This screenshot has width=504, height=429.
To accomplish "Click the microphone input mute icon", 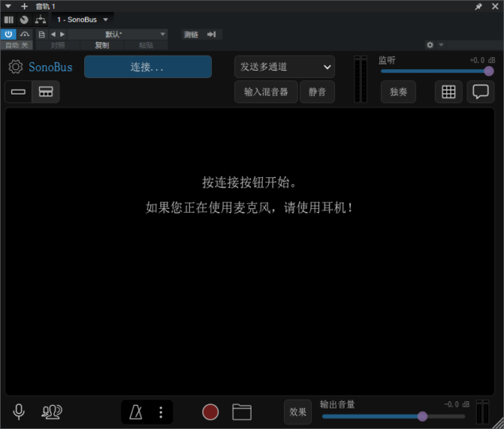I will pos(19,412).
